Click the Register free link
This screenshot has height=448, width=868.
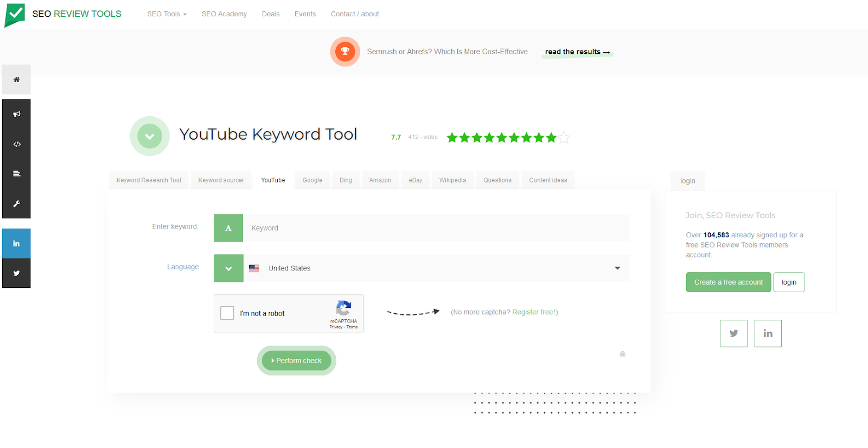534,312
